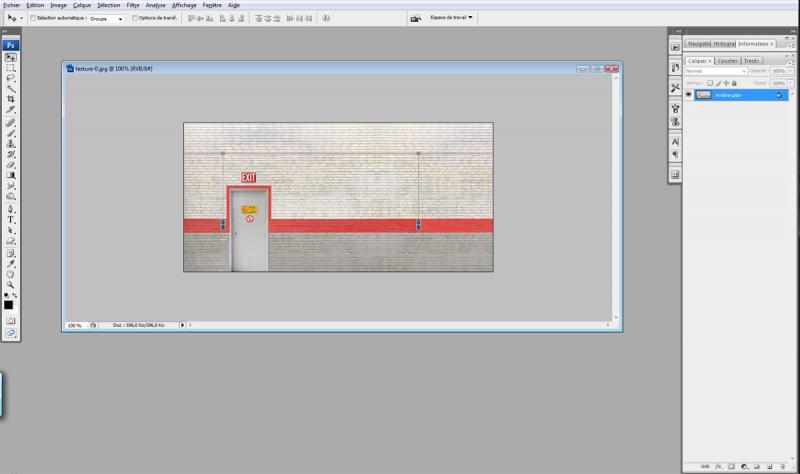
Task: Select the Lasso tool
Action: [11, 77]
